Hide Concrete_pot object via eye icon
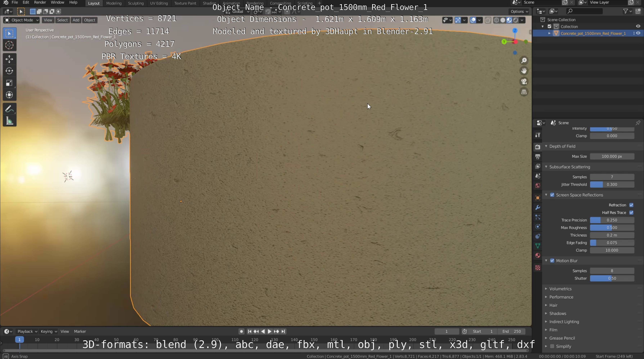Screen dimensions: 644x359 tap(638, 33)
